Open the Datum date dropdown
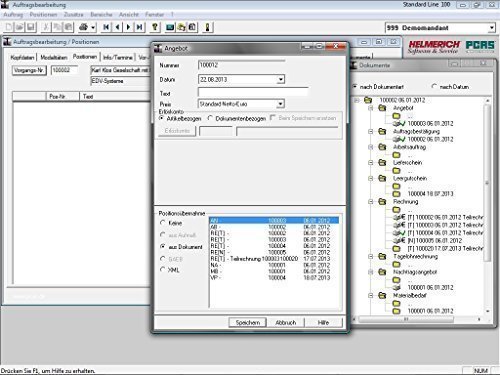This screenshot has width=500, height=375. click(281, 79)
